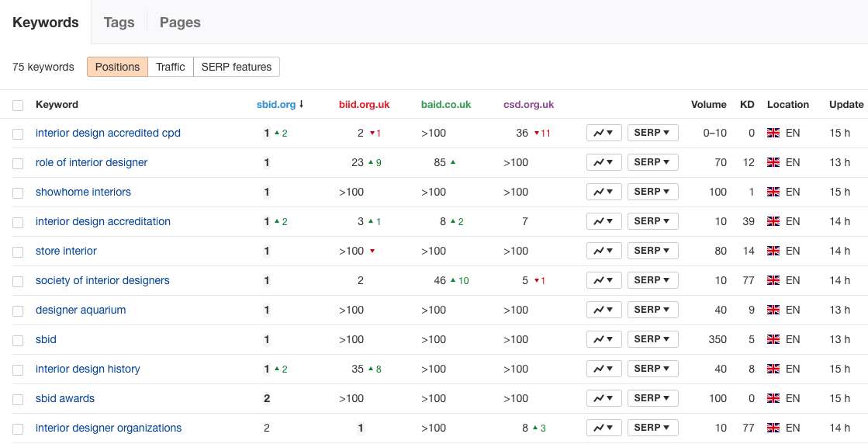The height and width of the screenshot is (444, 868).
Task: Expand SERP dropdown for 'interior design accredited cpd'
Action: click(x=652, y=133)
